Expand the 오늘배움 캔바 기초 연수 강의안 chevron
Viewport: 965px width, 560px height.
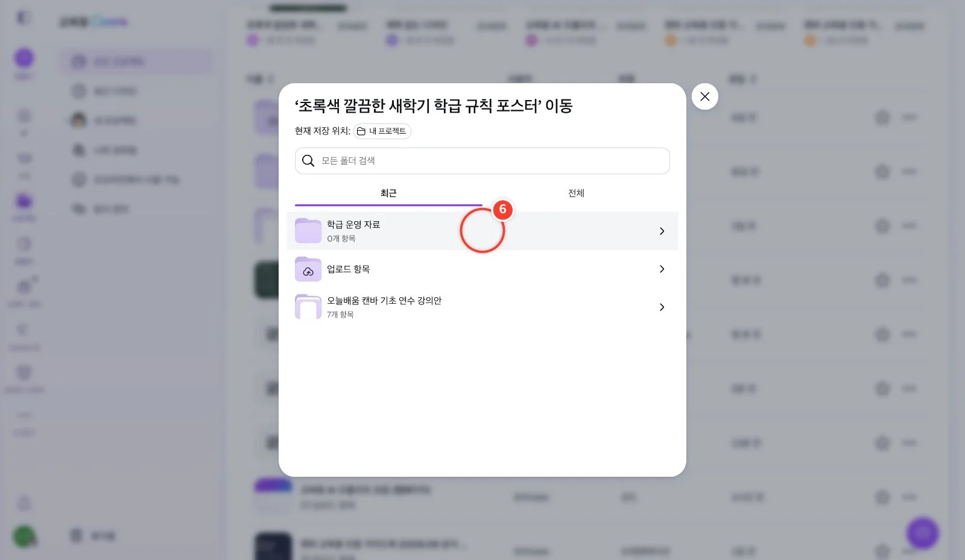tap(662, 307)
